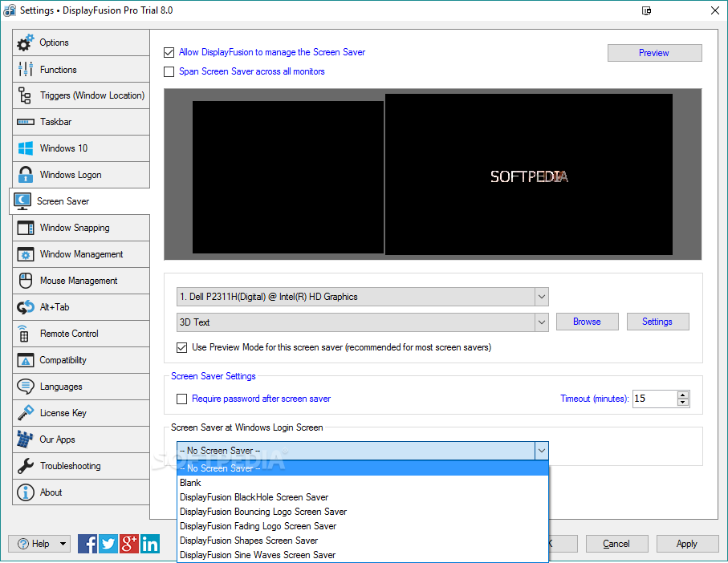Viewport: 728px width, 563px height.
Task: Select the Languages speech bubble icon
Action: pyautogui.click(x=26, y=387)
